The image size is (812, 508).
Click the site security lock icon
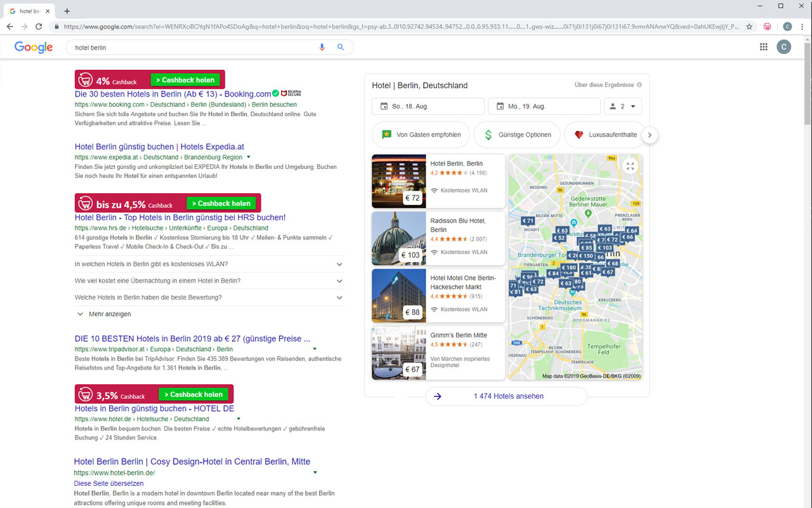coord(57,27)
